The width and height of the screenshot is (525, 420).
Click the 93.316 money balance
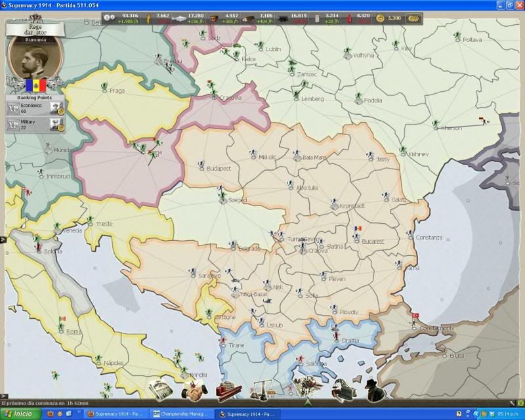130,16
